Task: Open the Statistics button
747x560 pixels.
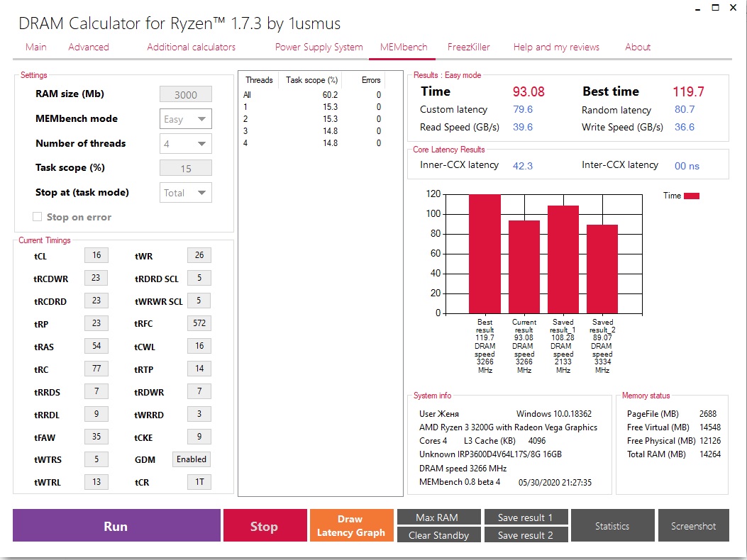Action: [x=613, y=525]
